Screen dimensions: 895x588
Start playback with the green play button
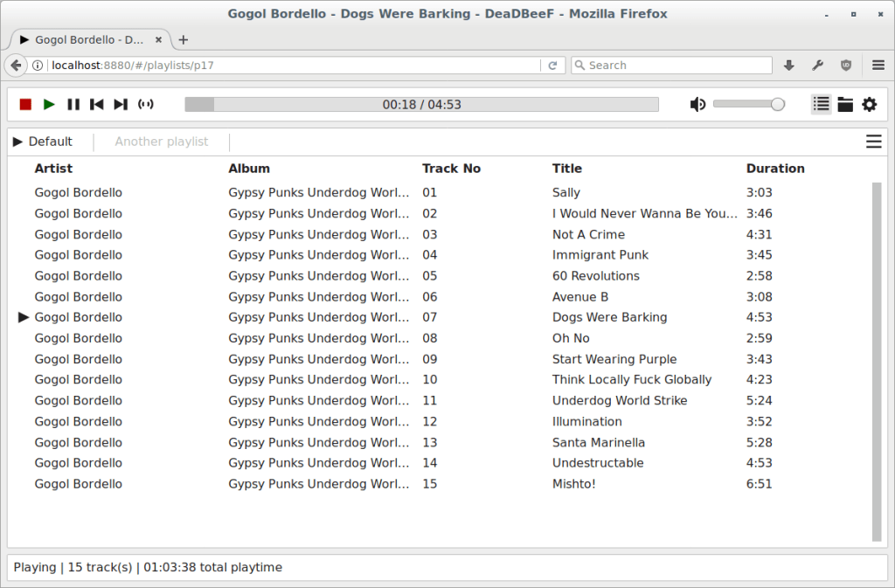pyautogui.click(x=49, y=104)
